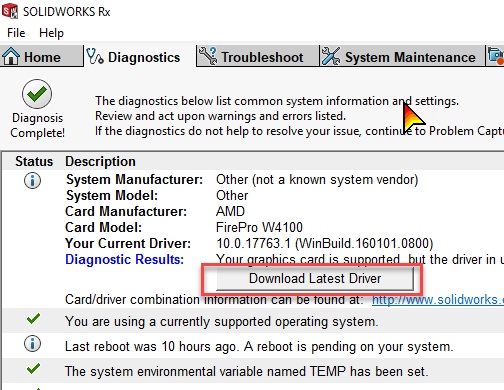The height and width of the screenshot is (390, 504).
Task: Switch to the Home tab
Action: point(41,56)
